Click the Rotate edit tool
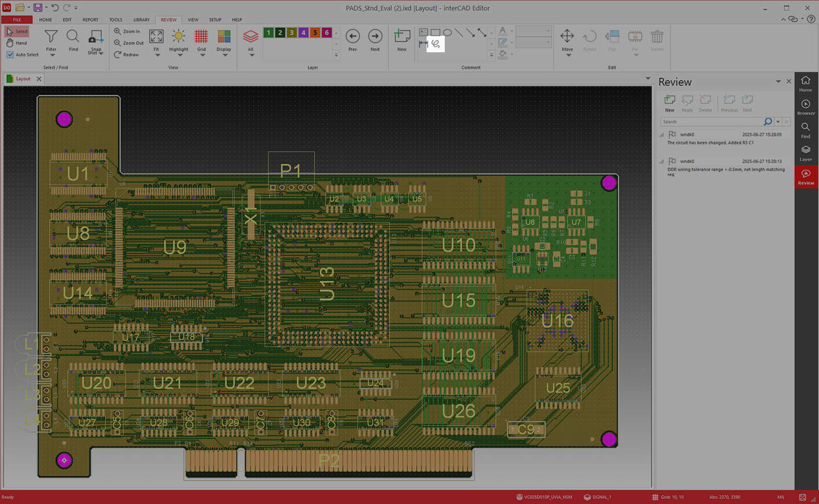Viewport: 819px width, 504px height. click(590, 40)
